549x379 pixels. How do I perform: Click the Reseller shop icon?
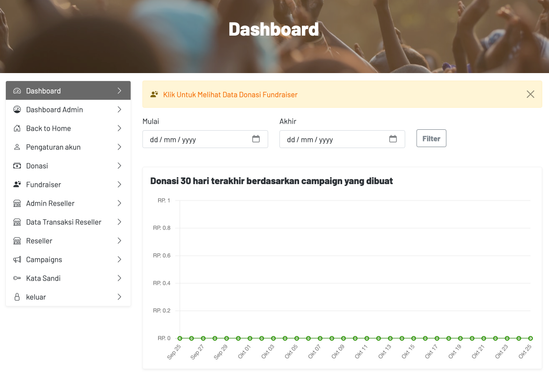click(17, 241)
